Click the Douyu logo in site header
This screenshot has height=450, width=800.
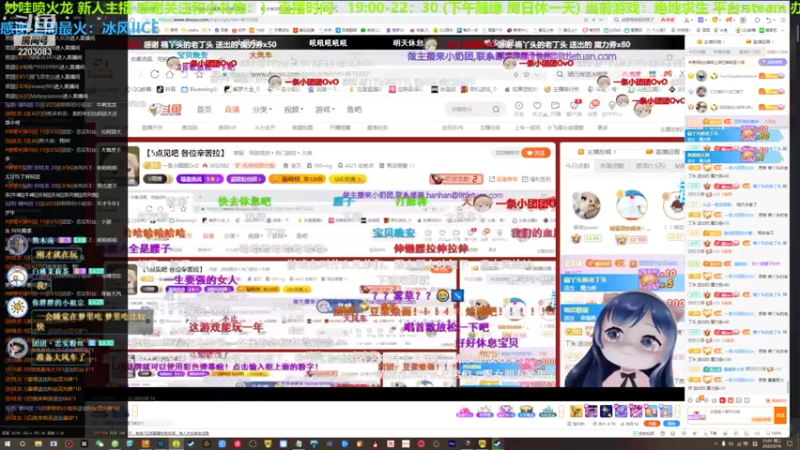(x=166, y=109)
